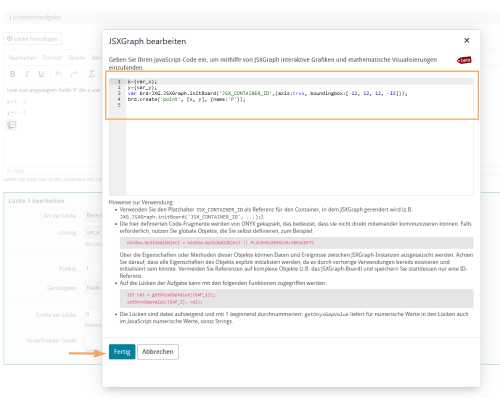Click the Abbrechen button
Viewport: 500px width, 398px height.
[158, 352]
